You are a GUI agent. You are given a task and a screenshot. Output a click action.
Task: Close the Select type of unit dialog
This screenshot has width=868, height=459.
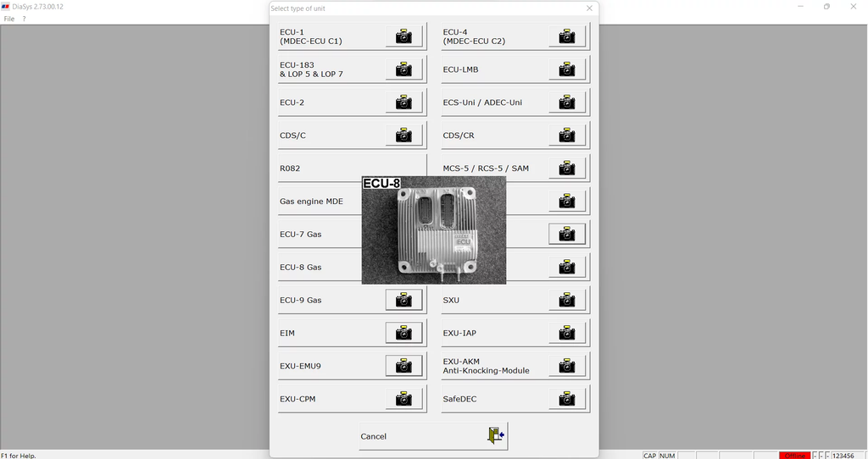point(589,8)
